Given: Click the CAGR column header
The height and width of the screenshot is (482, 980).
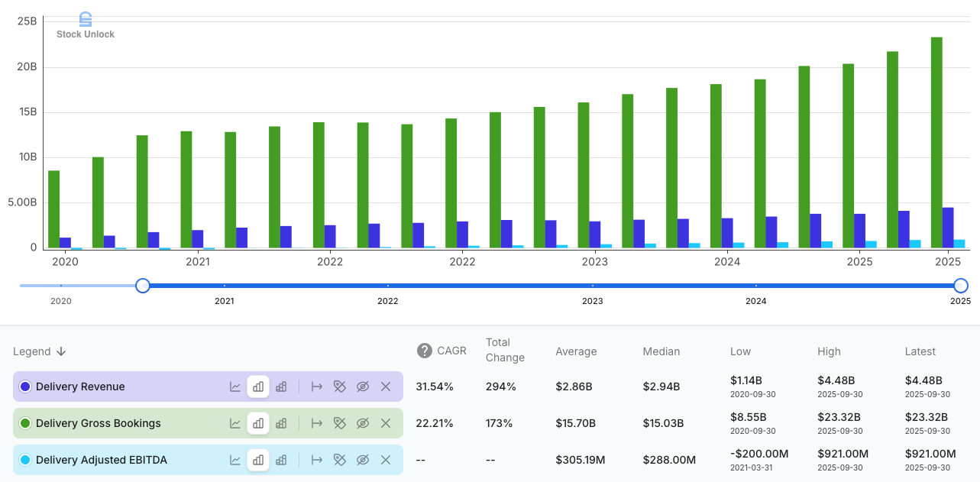Looking at the screenshot, I should (451, 351).
